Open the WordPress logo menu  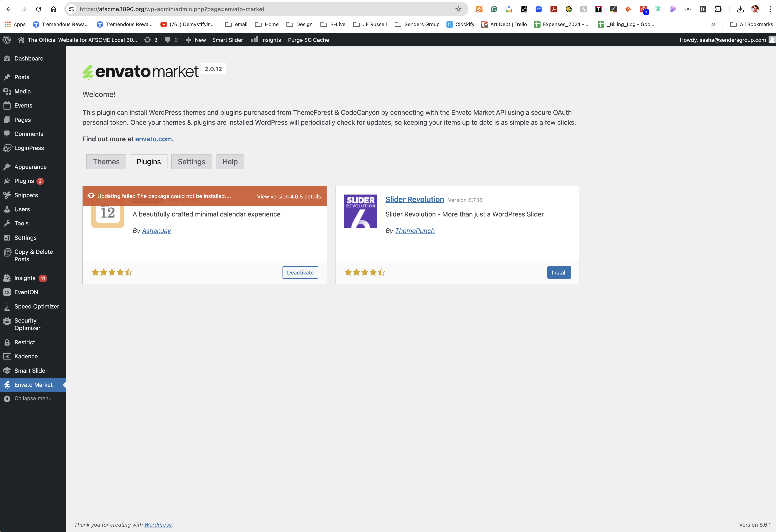[7, 40]
